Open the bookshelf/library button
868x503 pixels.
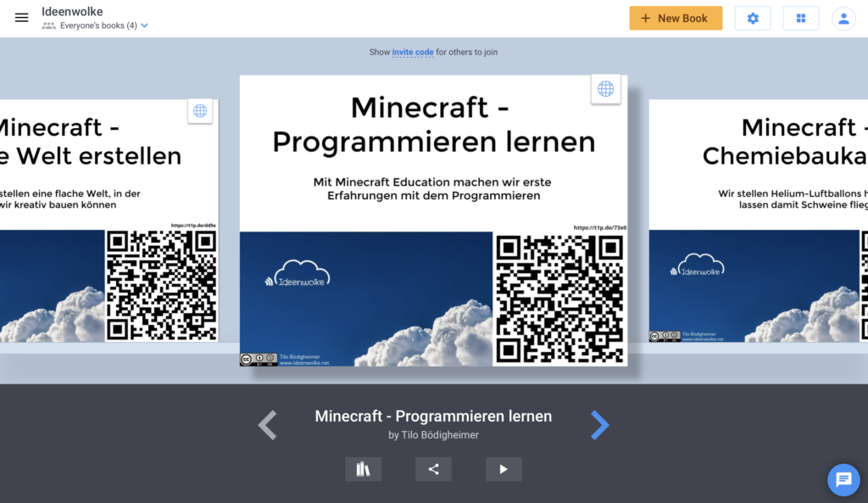363,469
